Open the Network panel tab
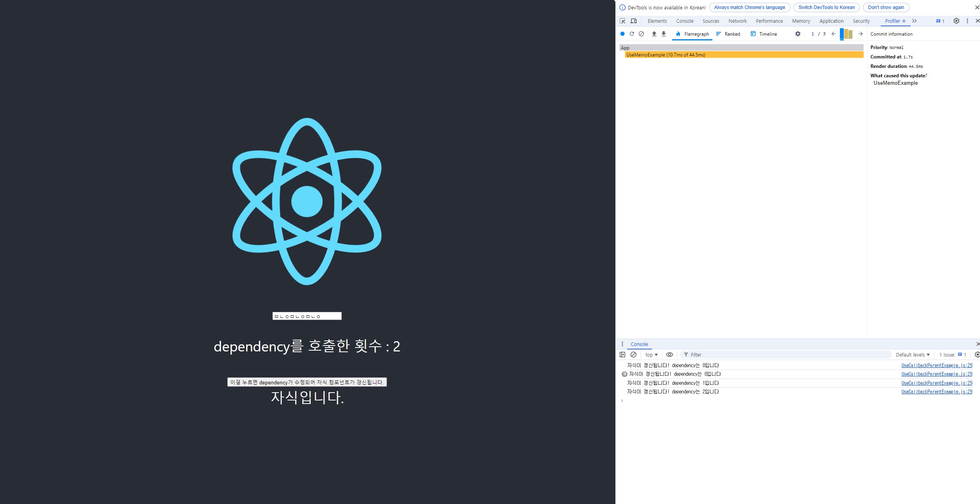The width and height of the screenshot is (980, 504). pyautogui.click(x=737, y=21)
